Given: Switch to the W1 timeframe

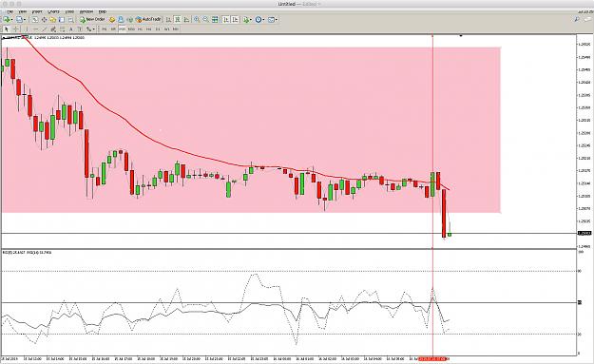Looking at the screenshot, I should tap(166, 29).
